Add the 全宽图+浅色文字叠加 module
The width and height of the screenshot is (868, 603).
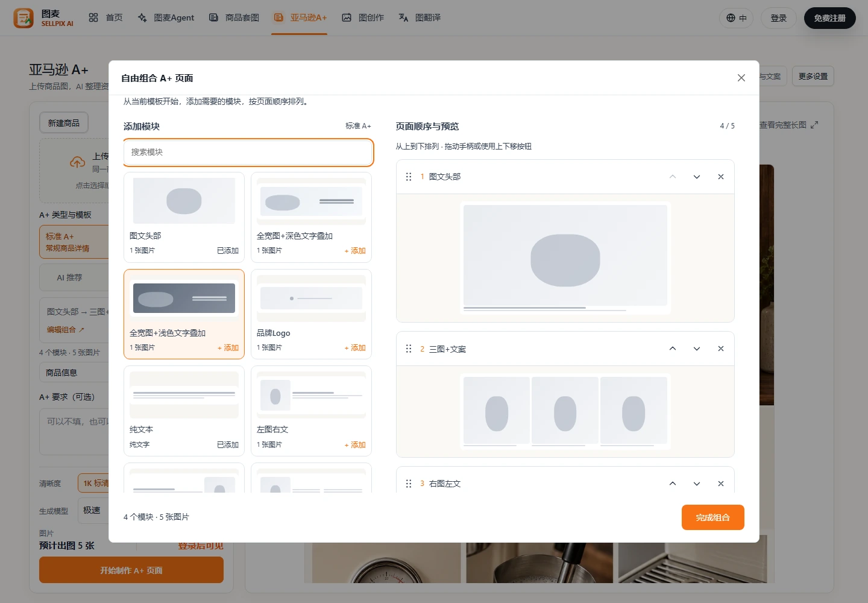coord(228,348)
